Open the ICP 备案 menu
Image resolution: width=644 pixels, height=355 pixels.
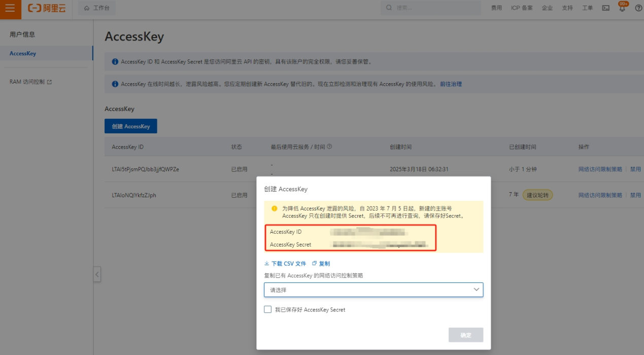[x=522, y=8]
